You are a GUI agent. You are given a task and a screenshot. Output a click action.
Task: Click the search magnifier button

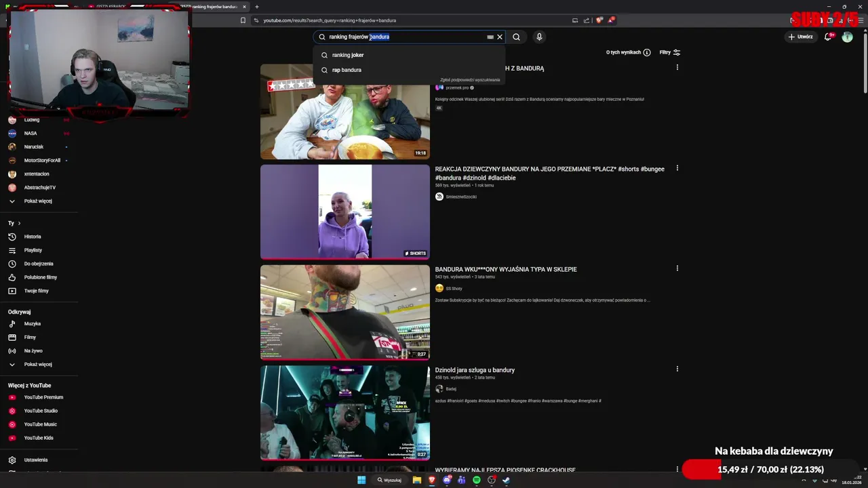[x=516, y=37]
